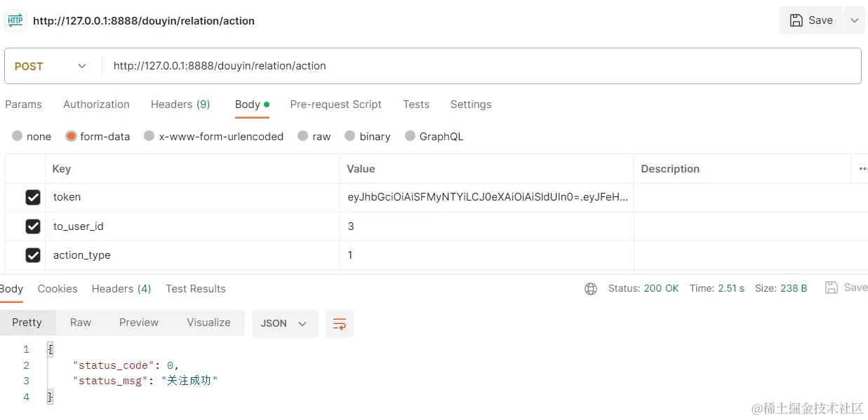
Task: Uncheck the action_type parameter checkbox
Action: 33,255
